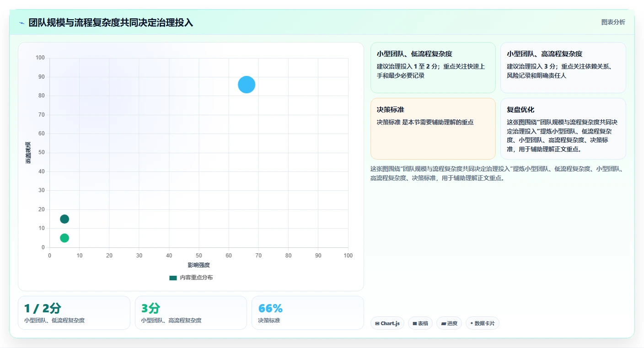Click the 进度 chip's icon
This screenshot has height=348, width=644.
pos(443,323)
